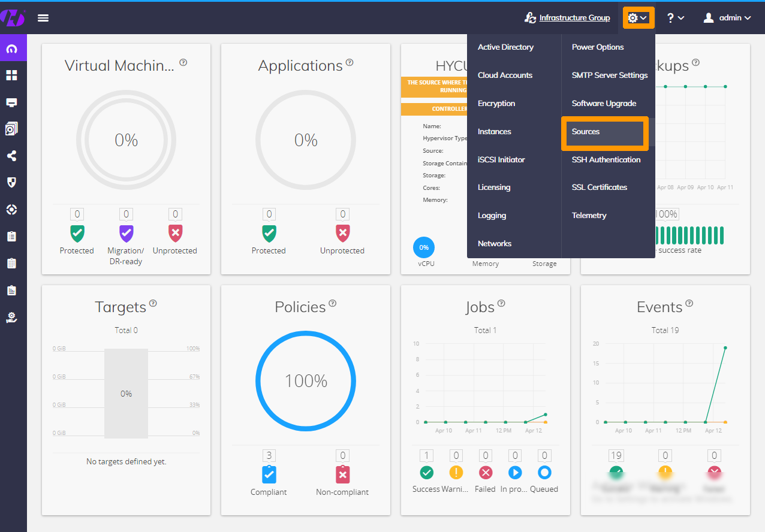
Task: Select Sources from administration menu
Action: (x=586, y=132)
